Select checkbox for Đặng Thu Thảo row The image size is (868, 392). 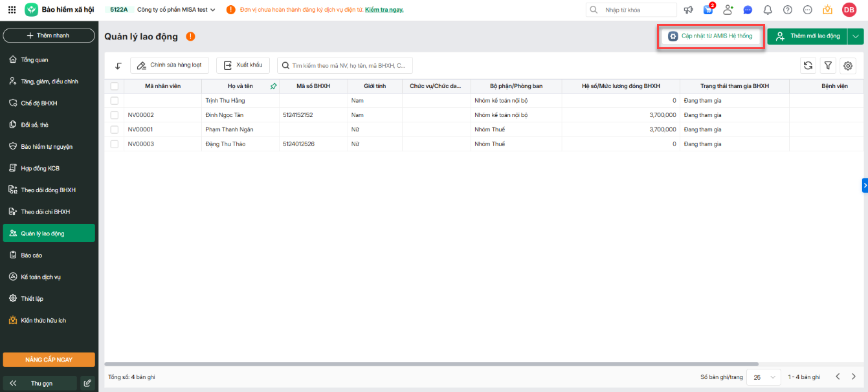pyautogui.click(x=115, y=144)
